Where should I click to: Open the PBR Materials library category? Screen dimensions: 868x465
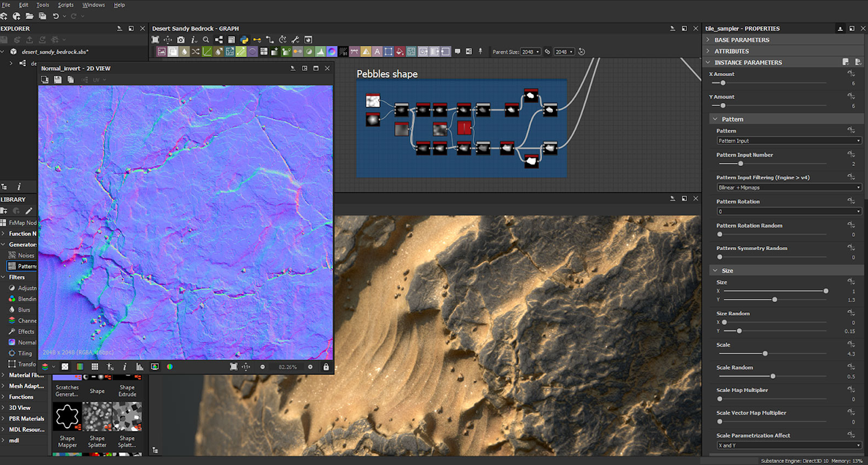pyautogui.click(x=27, y=418)
